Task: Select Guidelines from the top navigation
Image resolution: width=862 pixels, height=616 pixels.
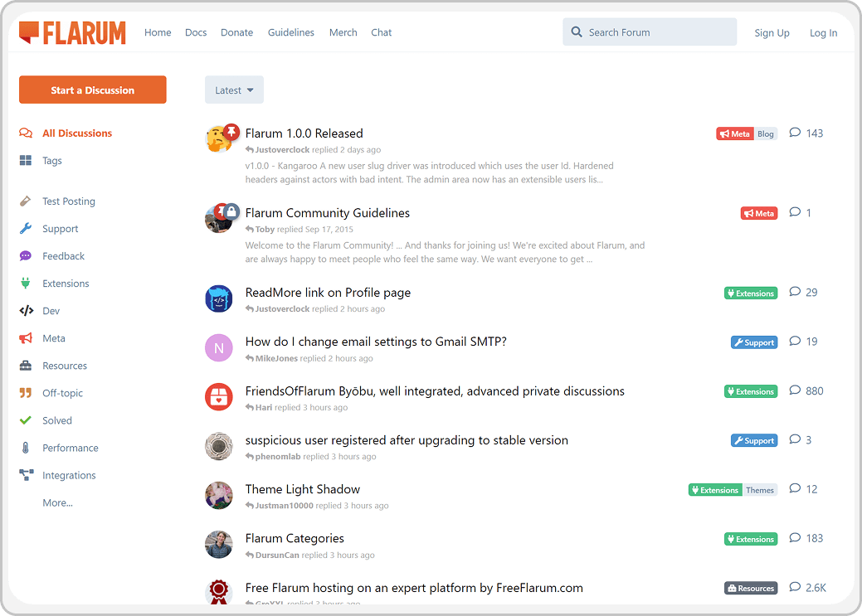Action: [290, 32]
